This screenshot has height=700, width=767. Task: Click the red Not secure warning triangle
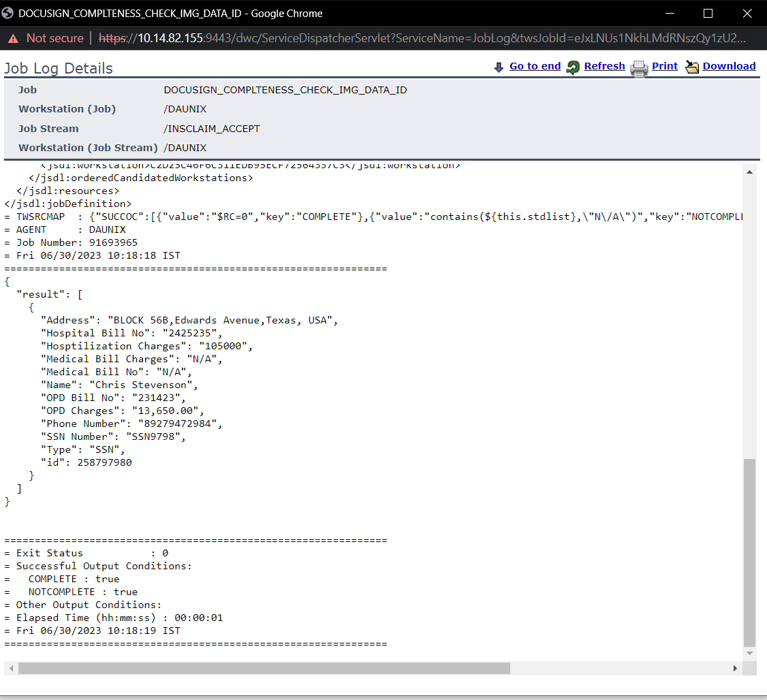[13, 38]
